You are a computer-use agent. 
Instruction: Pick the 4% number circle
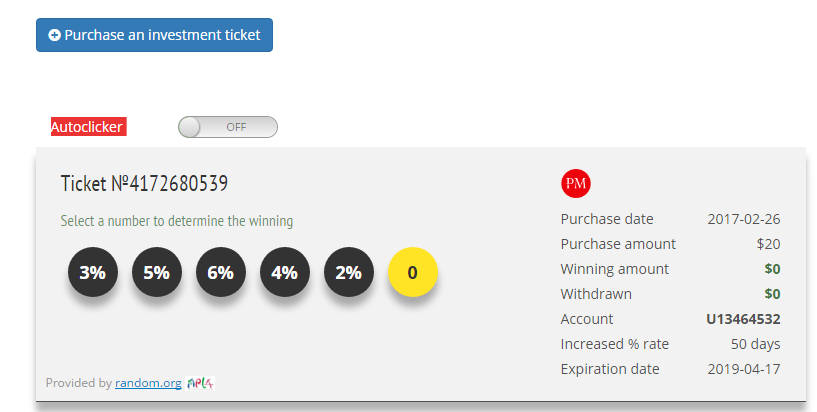pyautogui.click(x=285, y=272)
